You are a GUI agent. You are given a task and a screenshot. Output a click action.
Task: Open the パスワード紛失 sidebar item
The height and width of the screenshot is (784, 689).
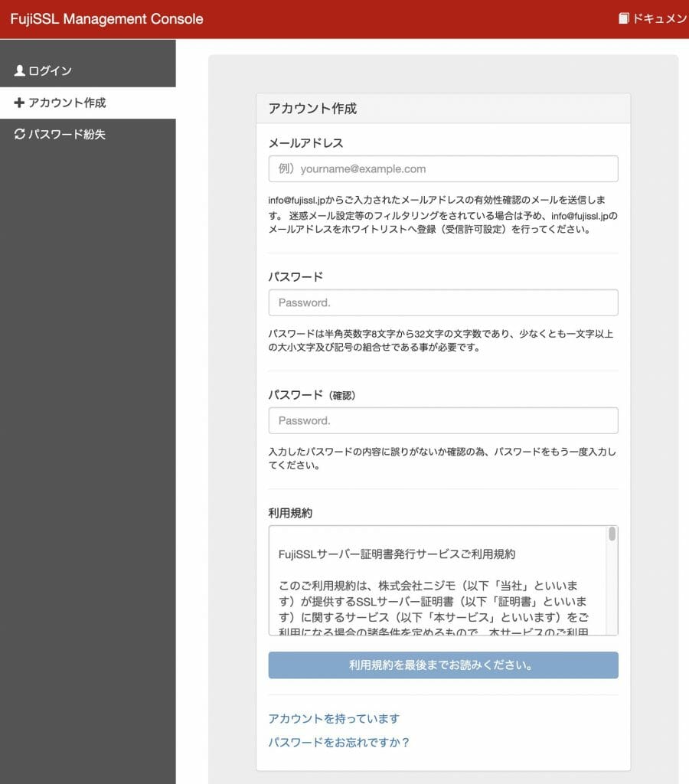88,135
